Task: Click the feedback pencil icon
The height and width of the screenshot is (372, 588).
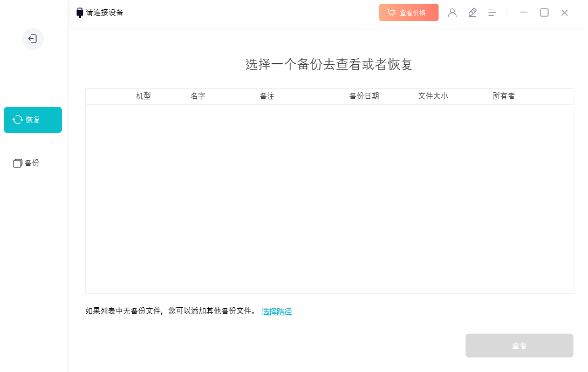Action: tap(473, 12)
